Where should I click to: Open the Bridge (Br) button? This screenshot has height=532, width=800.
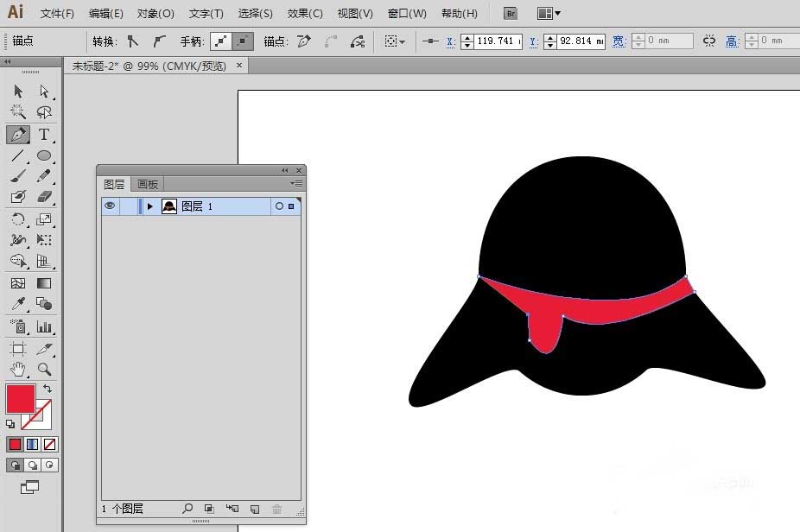pos(511,14)
